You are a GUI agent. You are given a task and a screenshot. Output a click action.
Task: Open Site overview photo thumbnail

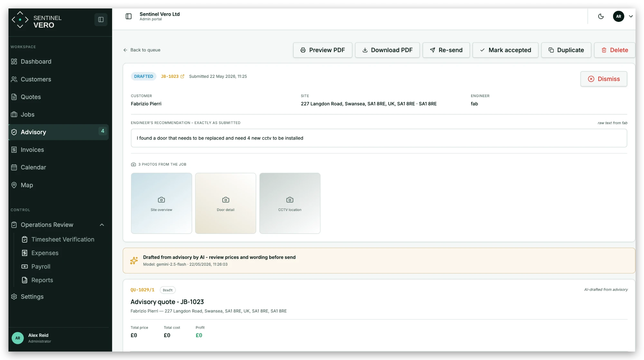point(161,203)
